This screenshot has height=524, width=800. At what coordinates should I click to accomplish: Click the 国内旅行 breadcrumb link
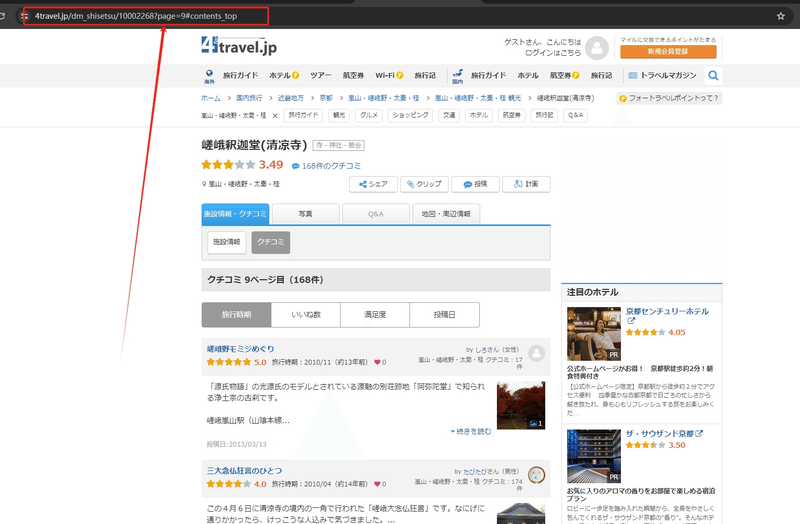pyautogui.click(x=249, y=98)
